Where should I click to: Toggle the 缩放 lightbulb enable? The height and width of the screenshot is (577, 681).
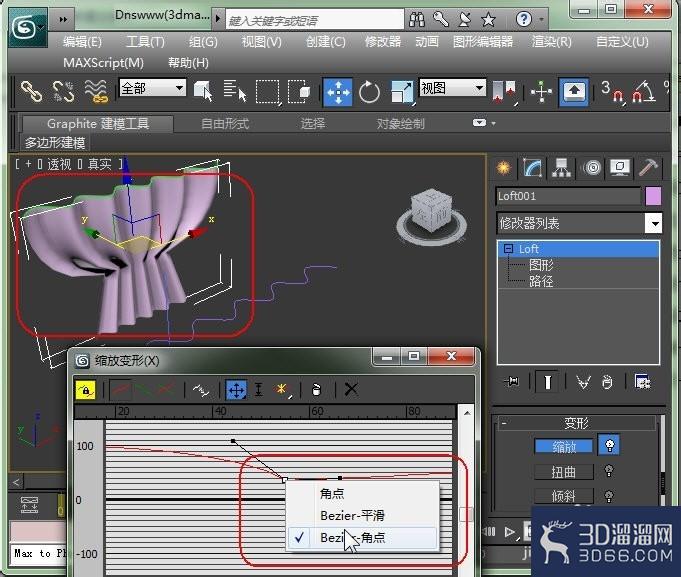609,445
